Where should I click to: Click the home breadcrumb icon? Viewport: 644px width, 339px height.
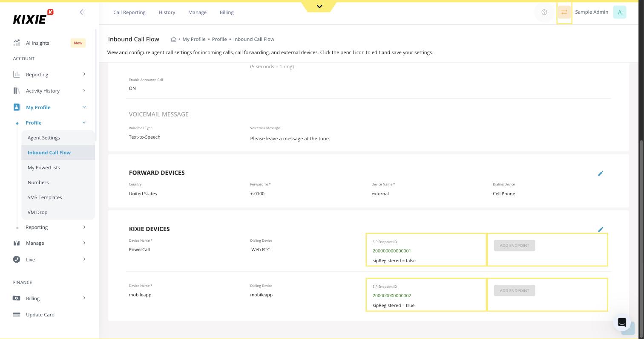(x=174, y=39)
